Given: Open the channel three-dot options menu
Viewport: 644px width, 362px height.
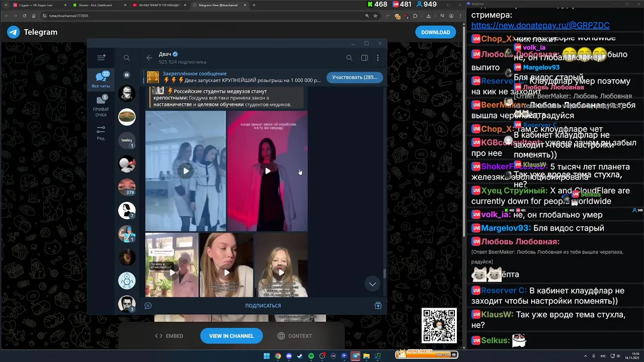Looking at the screenshot, I should pos(378,58).
